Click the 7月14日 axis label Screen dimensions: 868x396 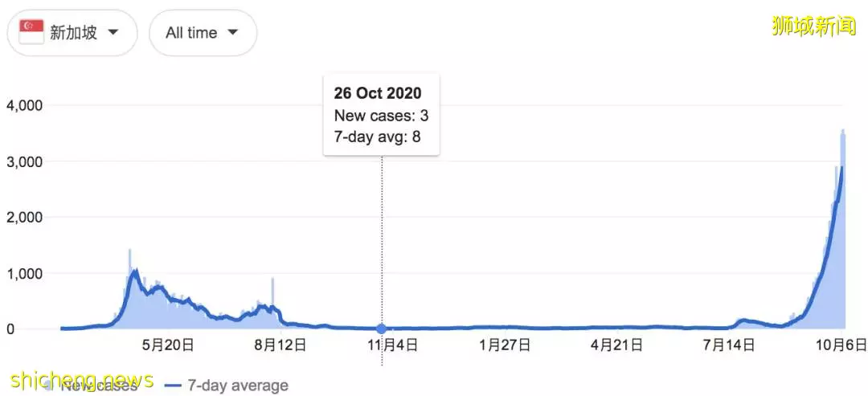pyautogui.click(x=729, y=346)
